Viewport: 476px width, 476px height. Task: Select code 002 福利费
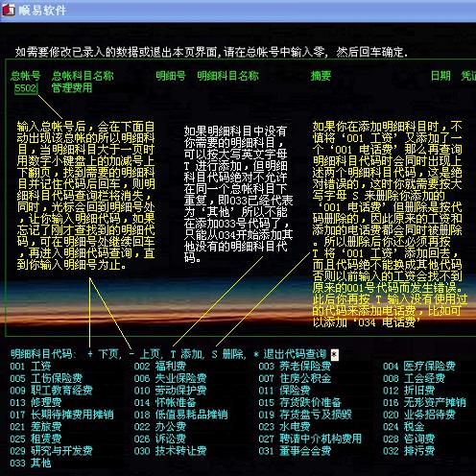pos(160,367)
